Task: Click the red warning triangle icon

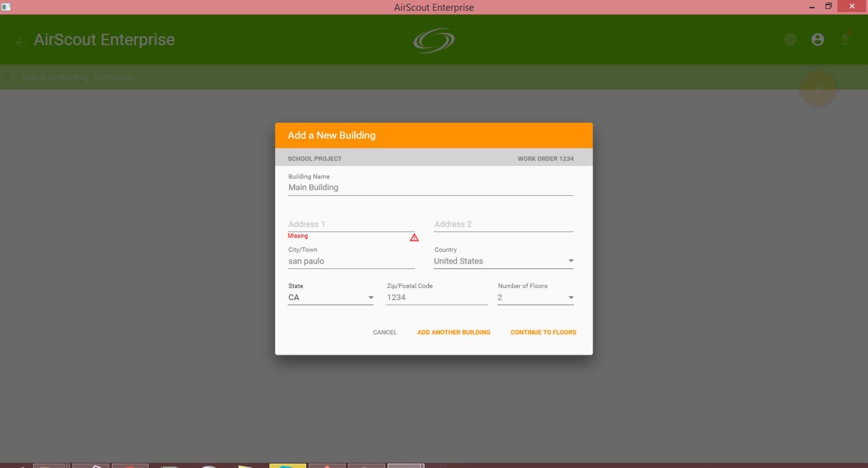Action: [x=414, y=238]
